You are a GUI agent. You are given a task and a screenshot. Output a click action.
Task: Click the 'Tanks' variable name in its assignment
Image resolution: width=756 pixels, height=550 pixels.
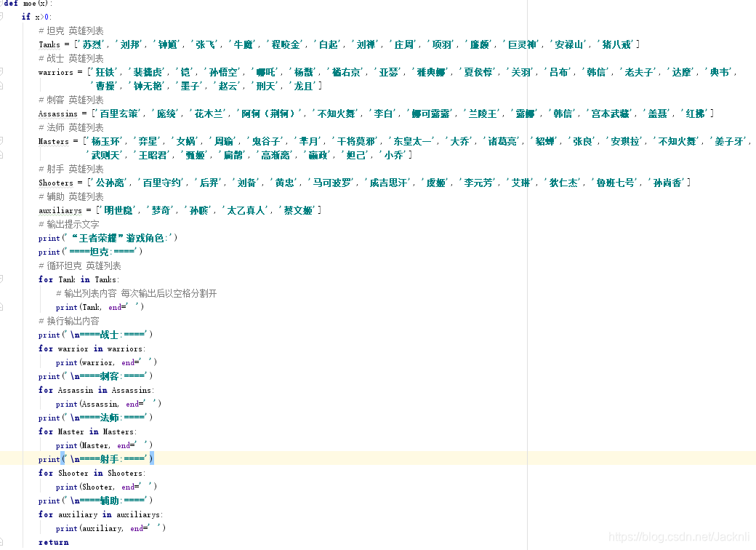pos(49,45)
